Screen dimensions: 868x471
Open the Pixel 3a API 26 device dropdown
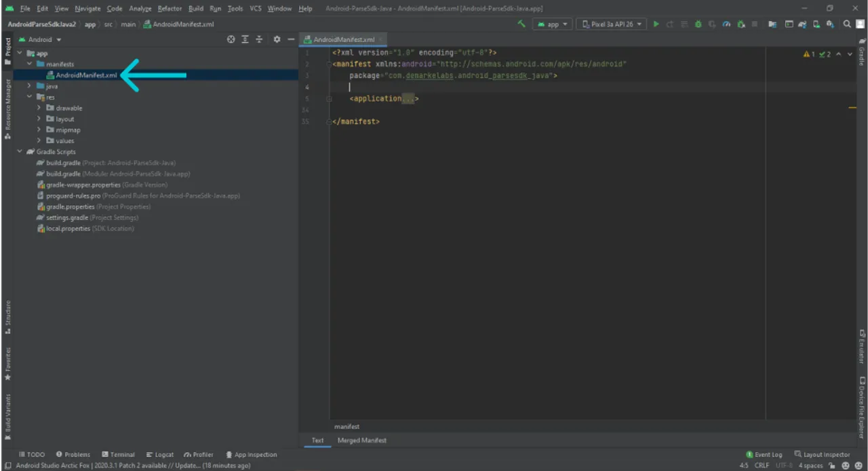611,24
